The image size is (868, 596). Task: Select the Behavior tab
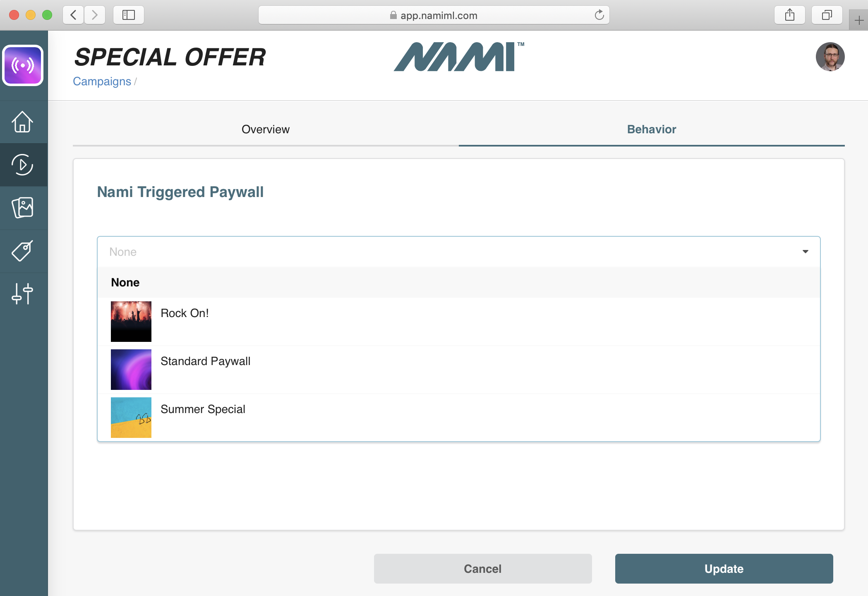point(651,130)
